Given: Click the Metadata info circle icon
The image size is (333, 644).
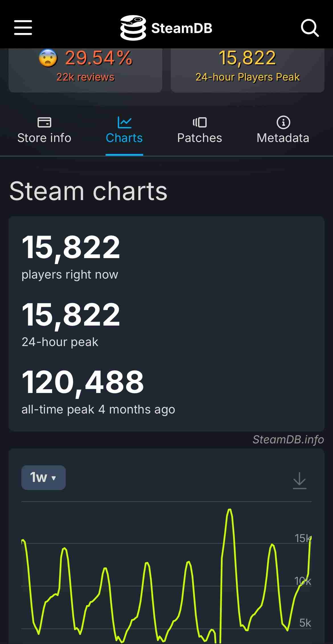Looking at the screenshot, I should coord(283,122).
